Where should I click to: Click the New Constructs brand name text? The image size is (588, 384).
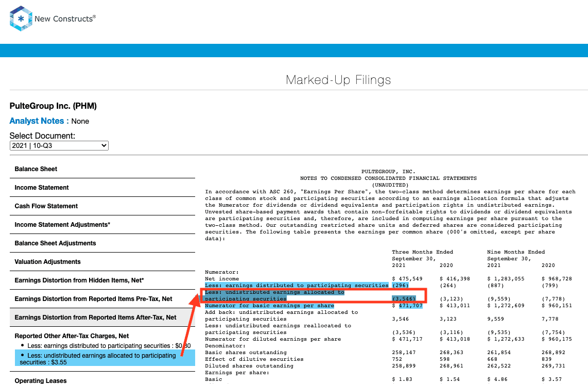[x=65, y=19]
